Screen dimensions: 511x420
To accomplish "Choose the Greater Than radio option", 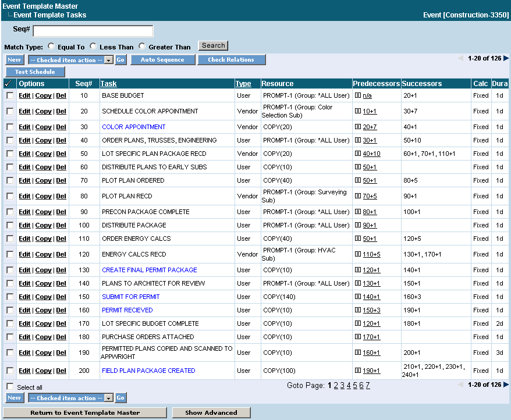I will (x=142, y=46).
